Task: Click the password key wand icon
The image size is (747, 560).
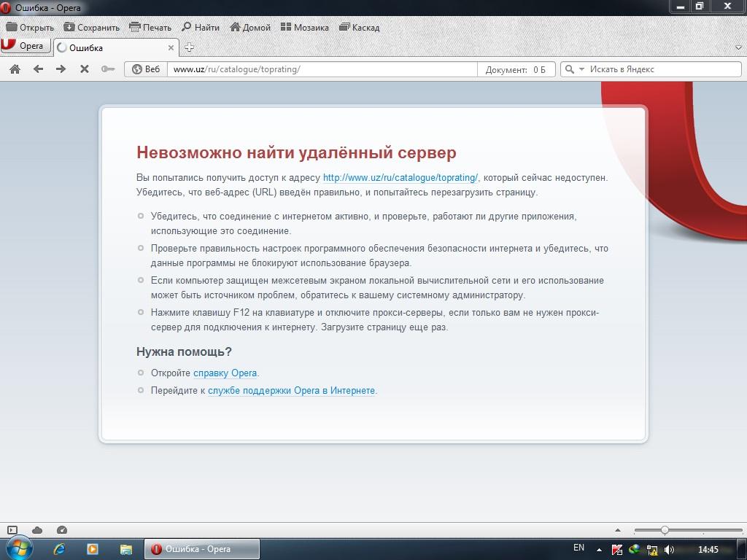Action: [108, 69]
